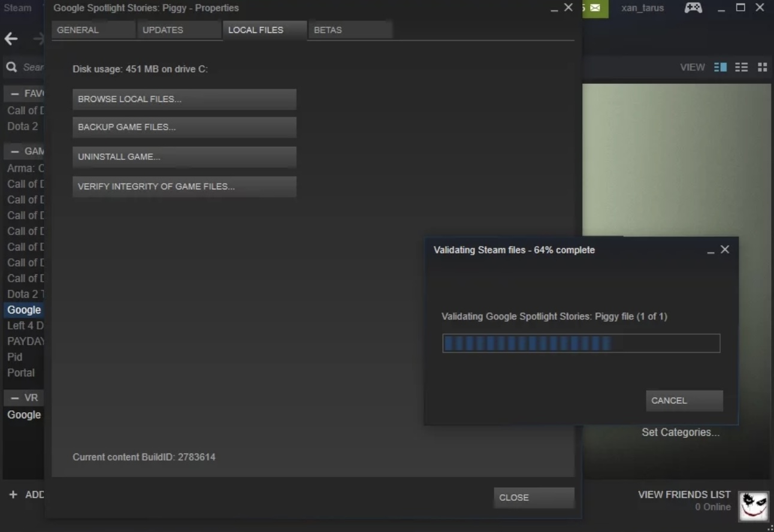
Task: Switch to detail view next to VIEW label
Action: [720, 66]
